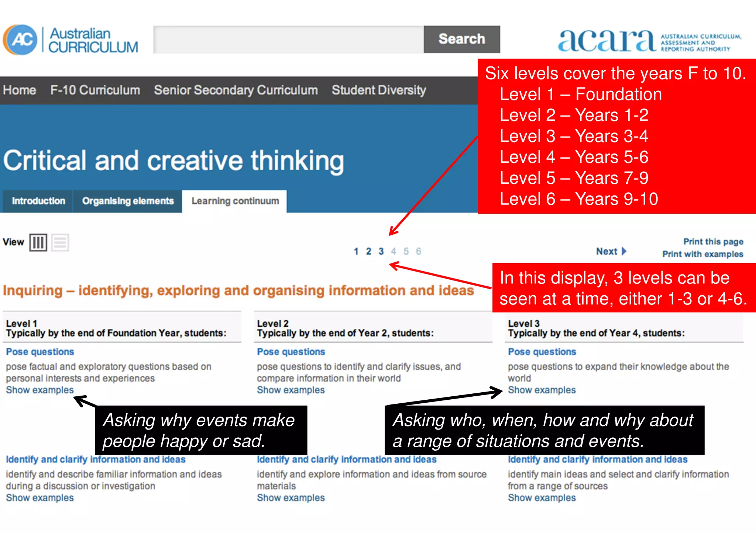This screenshot has width=756, height=534.
Task: Click text 'pose factual and exploratory questions'
Action: (x=87, y=367)
